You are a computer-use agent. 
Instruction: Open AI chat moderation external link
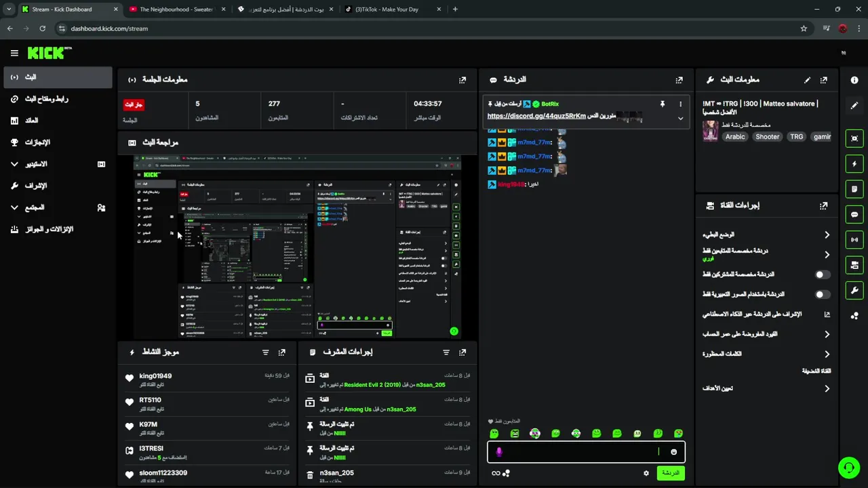point(827,314)
